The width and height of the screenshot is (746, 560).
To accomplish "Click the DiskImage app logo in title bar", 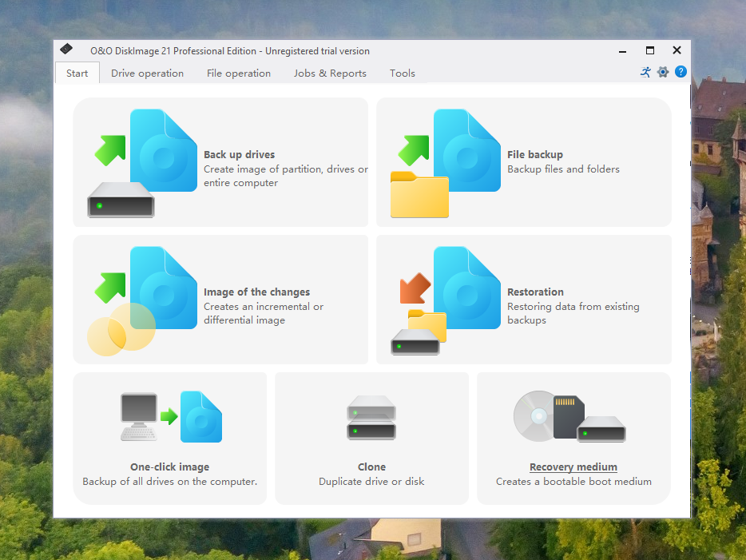I will (67, 50).
